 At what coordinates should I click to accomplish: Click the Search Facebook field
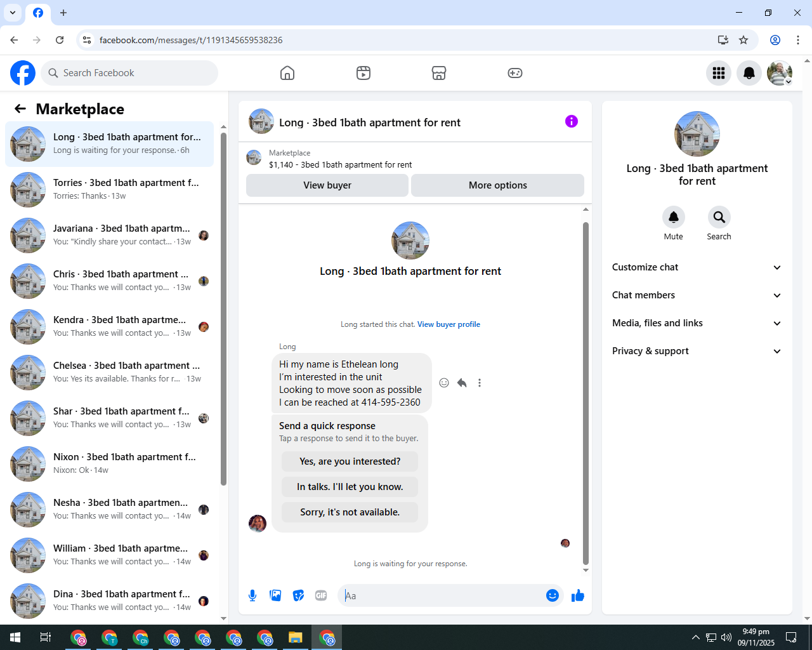(x=129, y=73)
